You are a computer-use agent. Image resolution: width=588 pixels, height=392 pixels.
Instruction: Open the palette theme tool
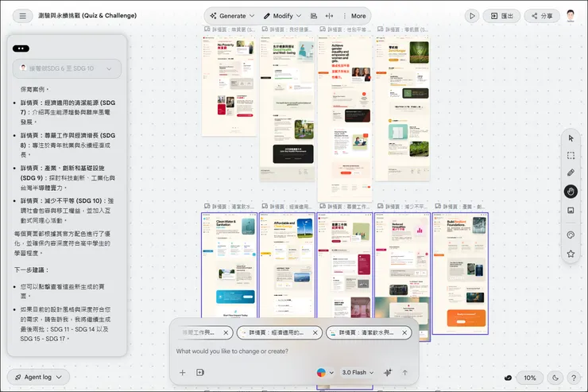tap(571, 235)
